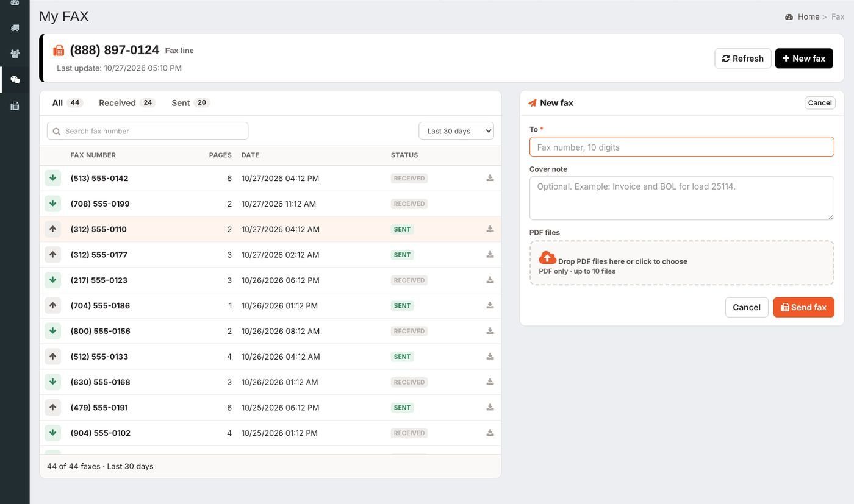This screenshot has width=854, height=504.
Task: Click Cancel next to the Send fax button
Action: 747,307
